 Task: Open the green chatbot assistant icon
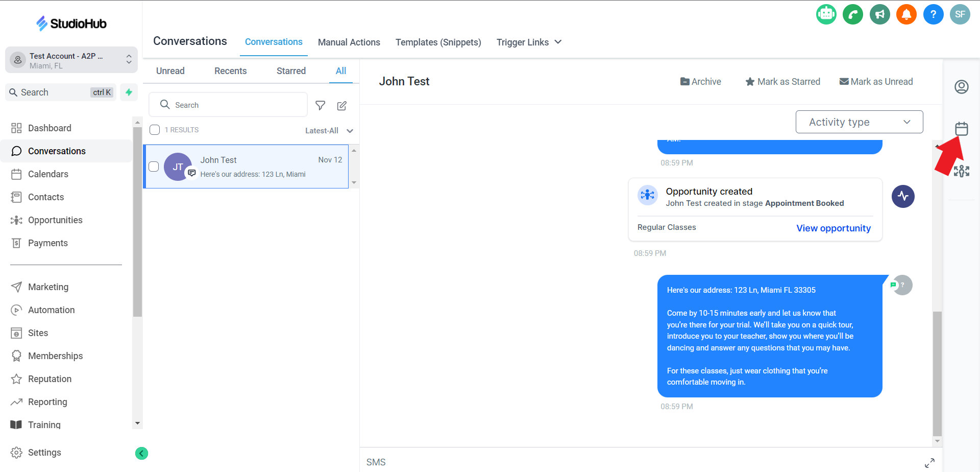point(826,14)
